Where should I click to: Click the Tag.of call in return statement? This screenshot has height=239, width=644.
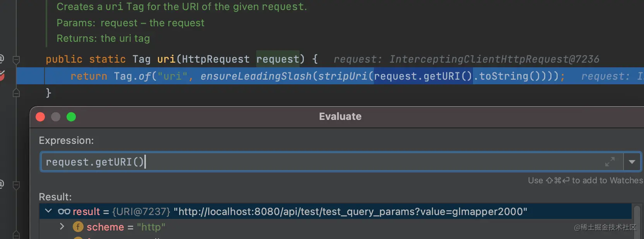[x=132, y=76]
